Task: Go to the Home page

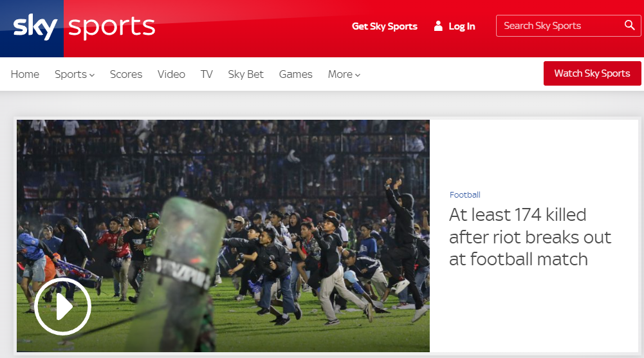Action: click(25, 74)
